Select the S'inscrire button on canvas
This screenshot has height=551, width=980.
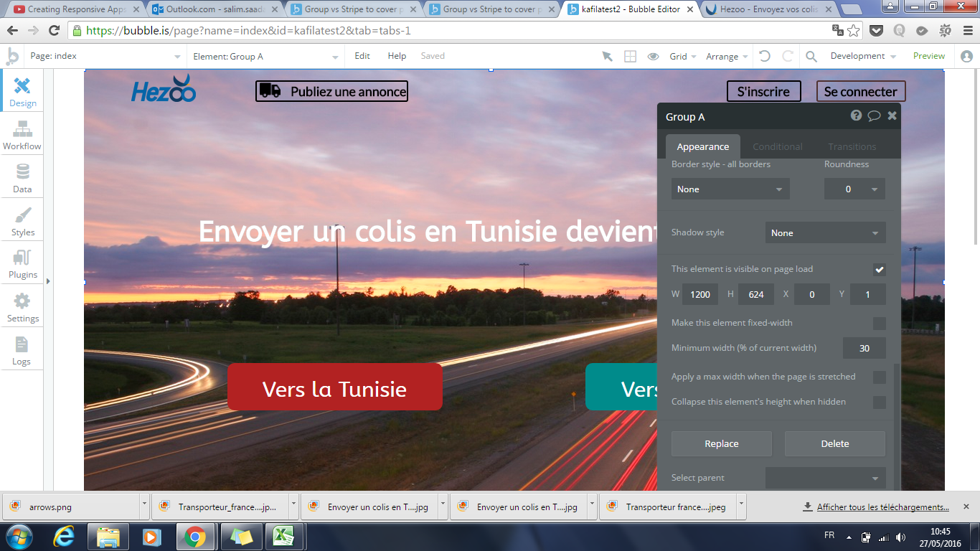point(763,91)
